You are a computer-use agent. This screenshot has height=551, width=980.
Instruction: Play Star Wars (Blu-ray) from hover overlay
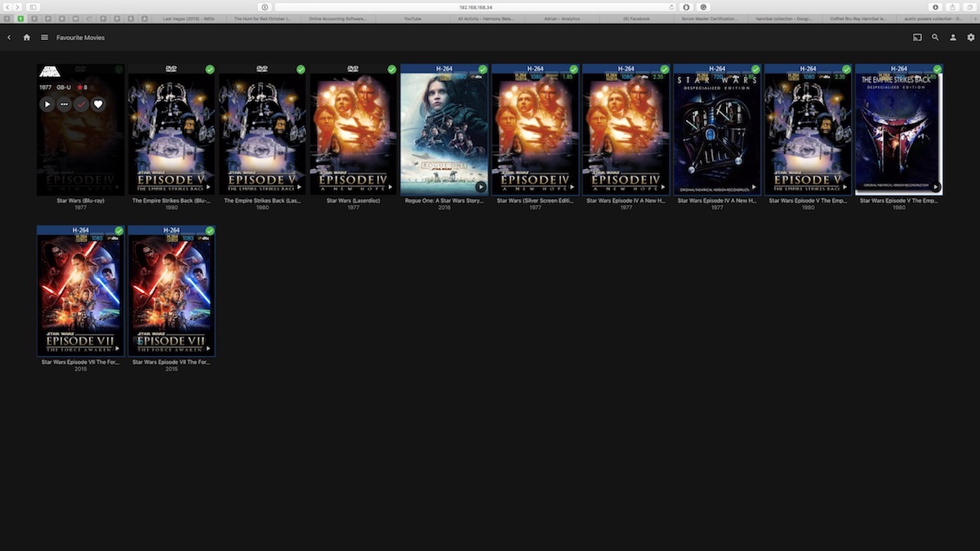pos(47,104)
